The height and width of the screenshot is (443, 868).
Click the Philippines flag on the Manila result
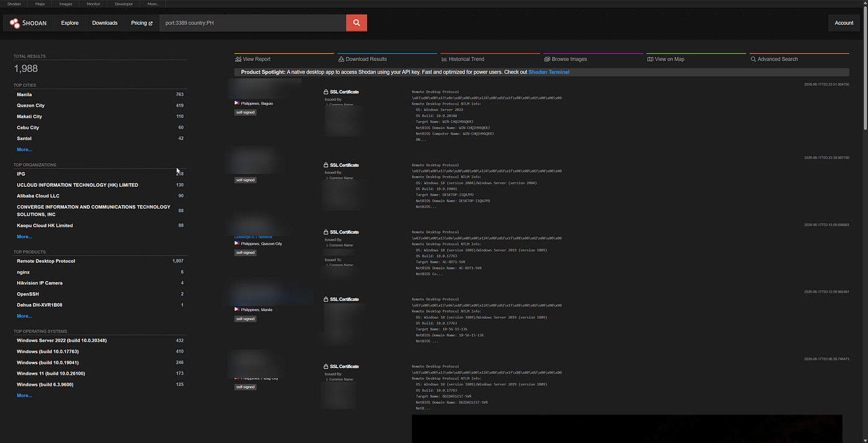click(237, 309)
